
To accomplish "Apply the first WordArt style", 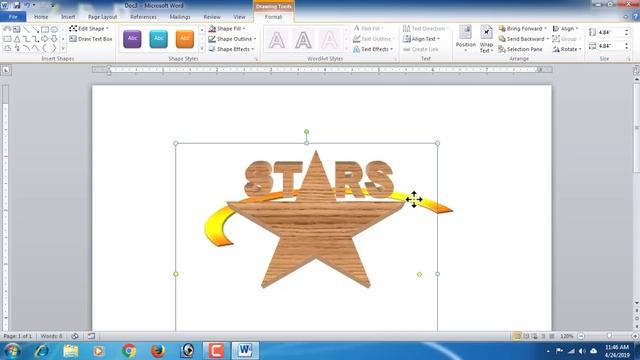I will pos(277,40).
